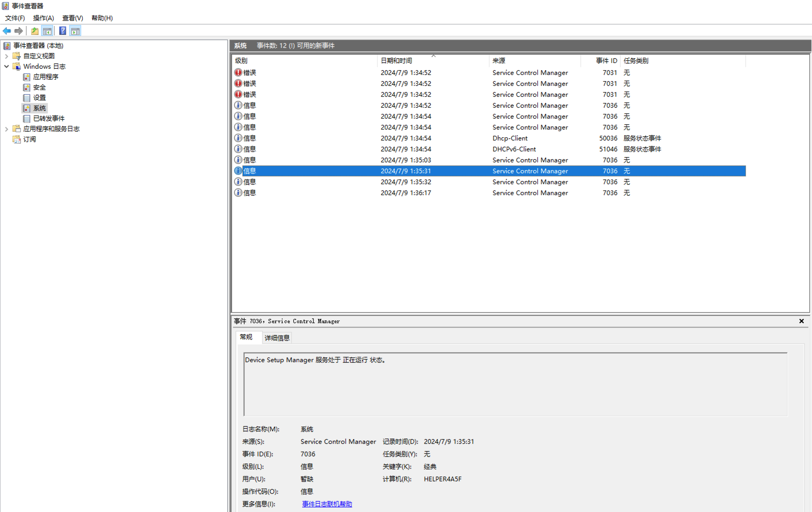The height and width of the screenshot is (512, 812).
Task: Select the 安全 log in the tree
Action: tap(39, 87)
